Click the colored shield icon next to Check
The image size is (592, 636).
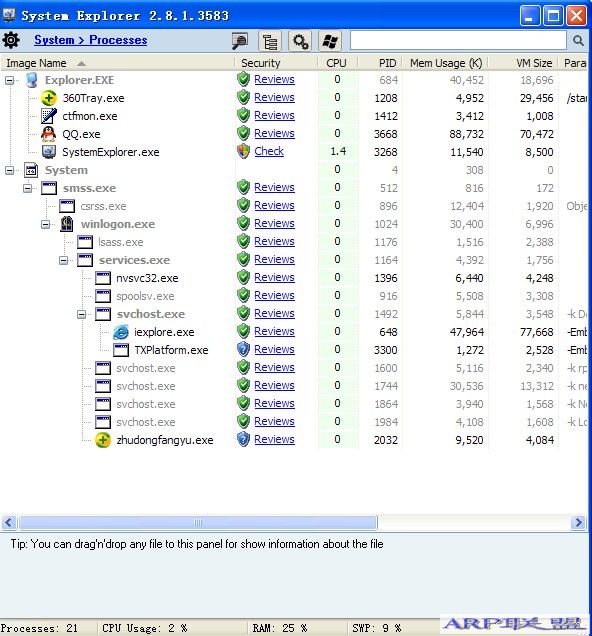pyautogui.click(x=243, y=151)
